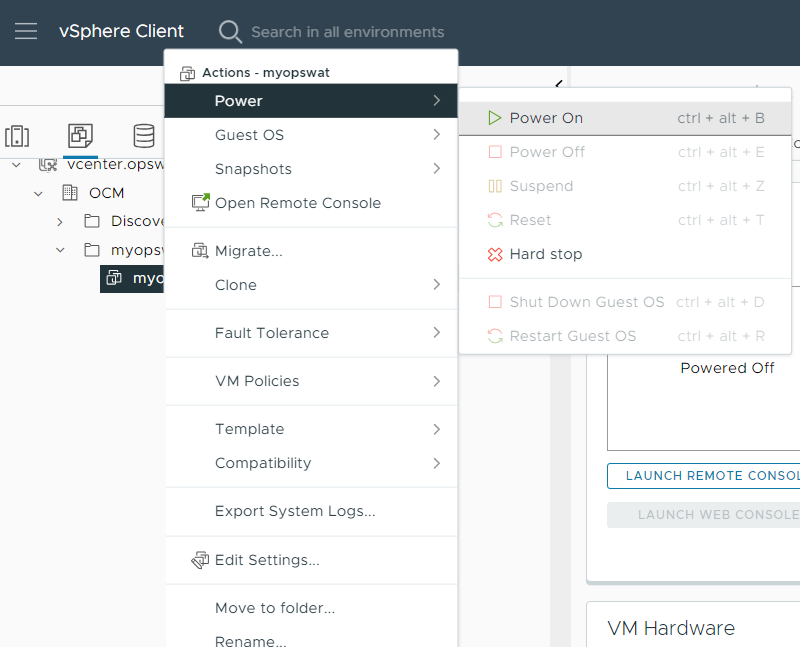Screen dimensions: 800x647
Task: Click the Powered Off console thumbnail
Action: coord(704,403)
